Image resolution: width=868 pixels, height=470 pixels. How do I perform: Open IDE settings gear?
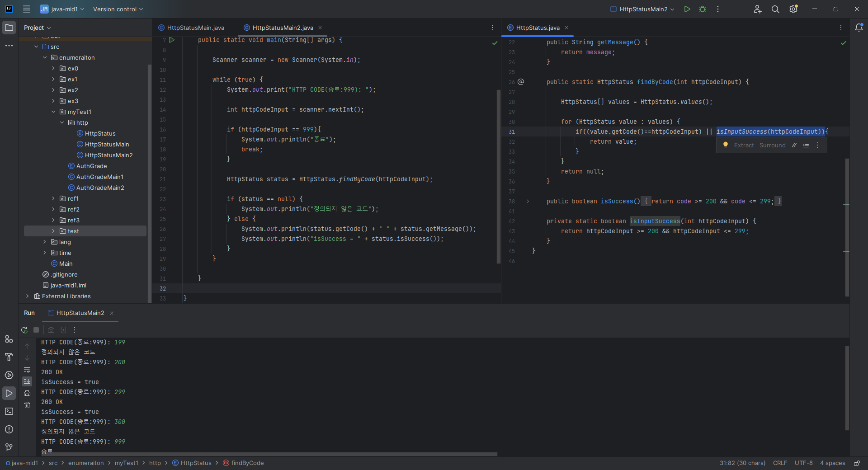[x=793, y=9]
